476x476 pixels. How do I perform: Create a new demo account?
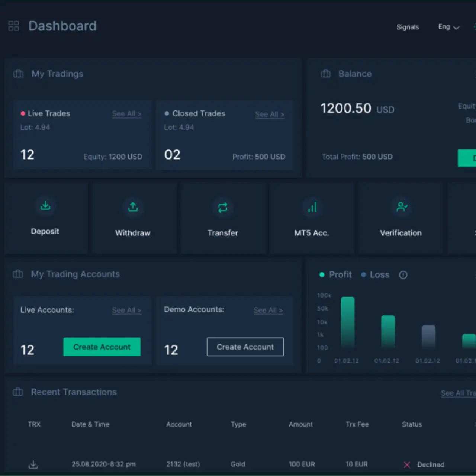click(245, 347)
